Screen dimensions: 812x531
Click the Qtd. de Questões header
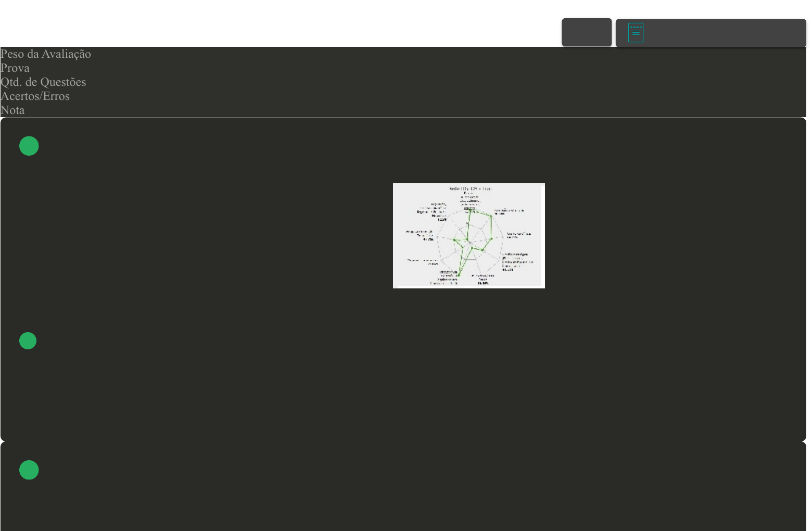point(43,82)
